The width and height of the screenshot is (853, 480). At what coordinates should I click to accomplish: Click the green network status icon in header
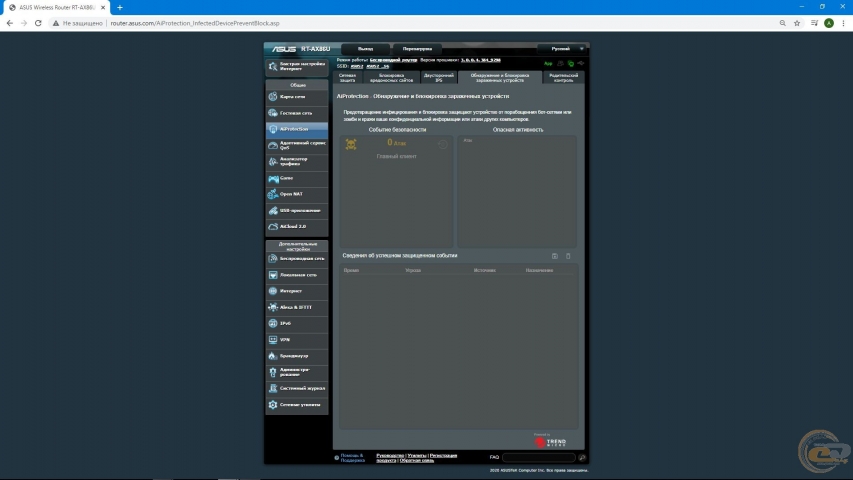[571, 64]
